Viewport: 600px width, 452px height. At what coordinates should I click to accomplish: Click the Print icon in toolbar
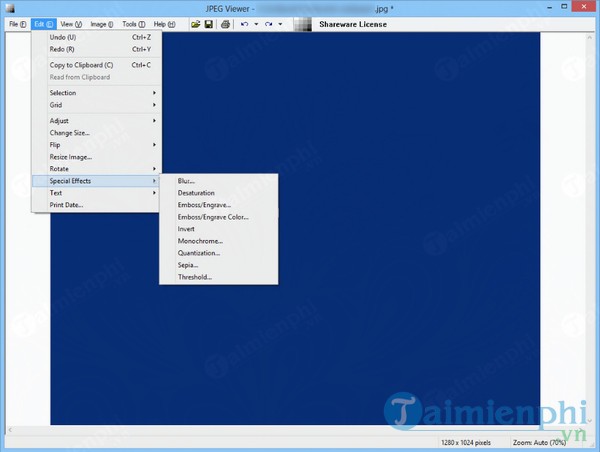click(x=225, y=24)
